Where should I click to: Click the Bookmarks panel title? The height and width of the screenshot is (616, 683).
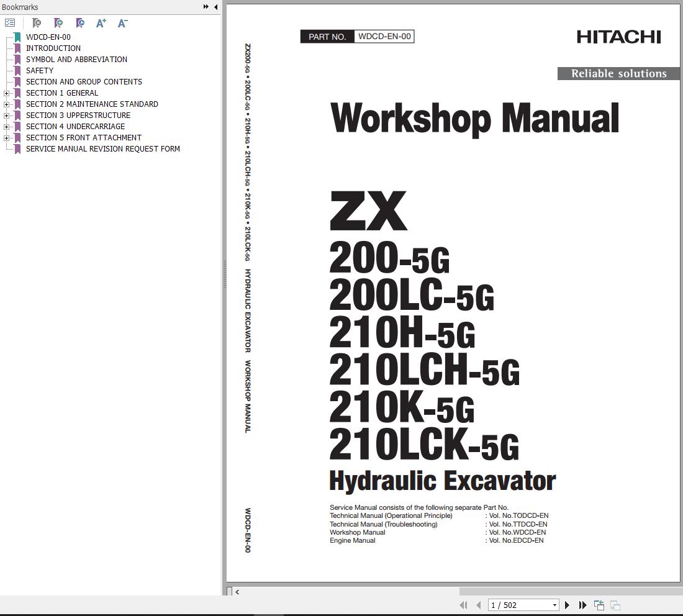coord(20,7)
